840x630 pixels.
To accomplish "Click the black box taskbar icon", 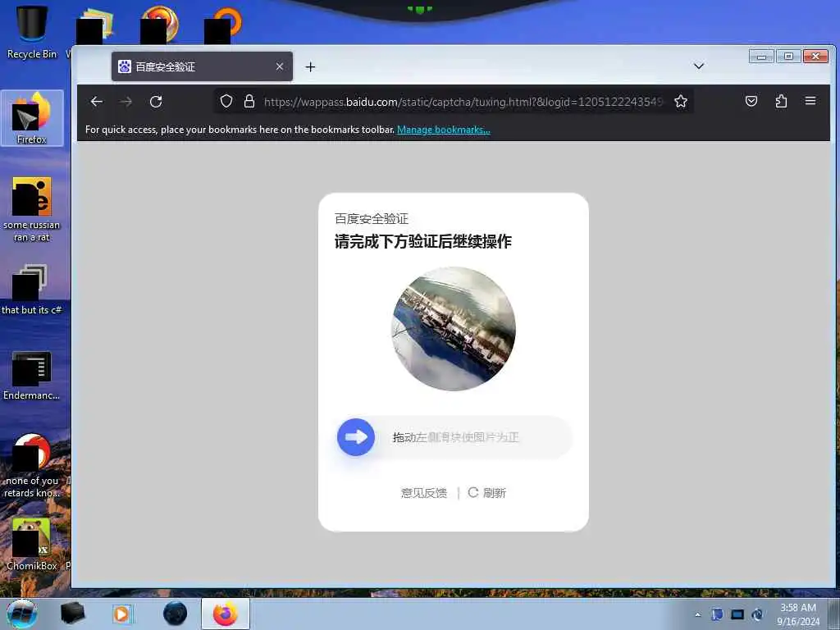I will pos(72,614).
